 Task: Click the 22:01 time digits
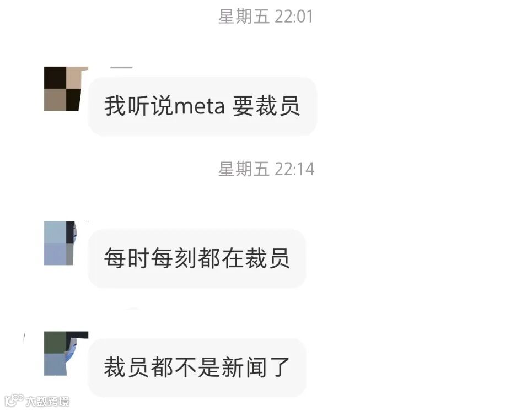click(x=293, y=17)
